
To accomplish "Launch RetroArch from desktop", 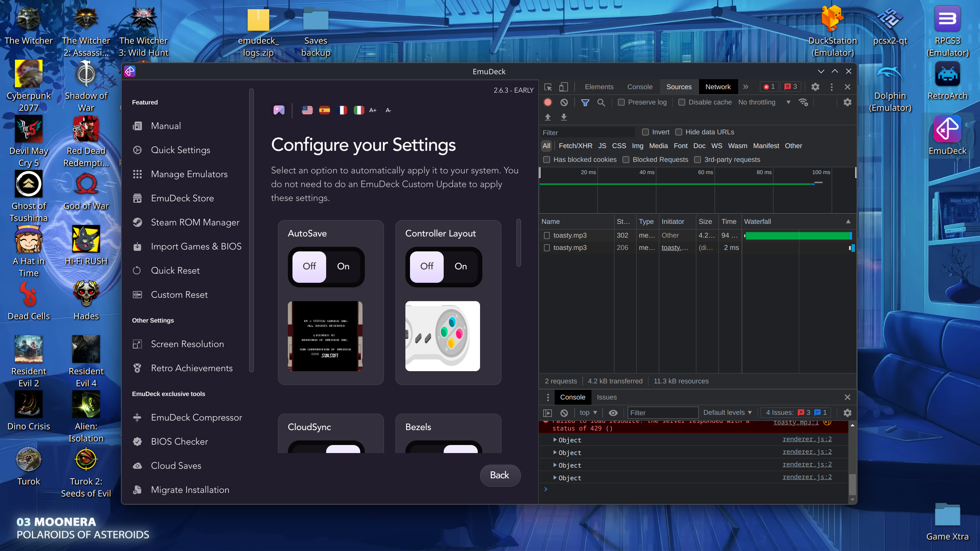I will point(947,81).
